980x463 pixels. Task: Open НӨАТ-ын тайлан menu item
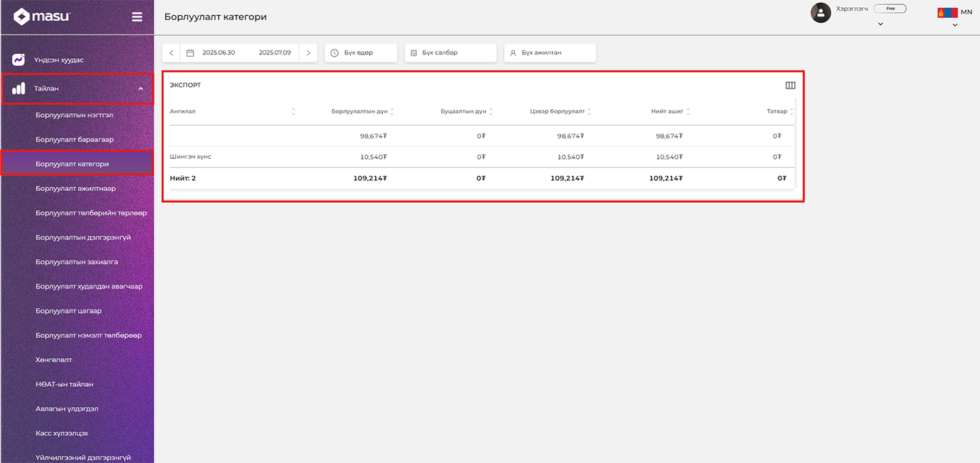pyautogui.click(x=65, y=384)
